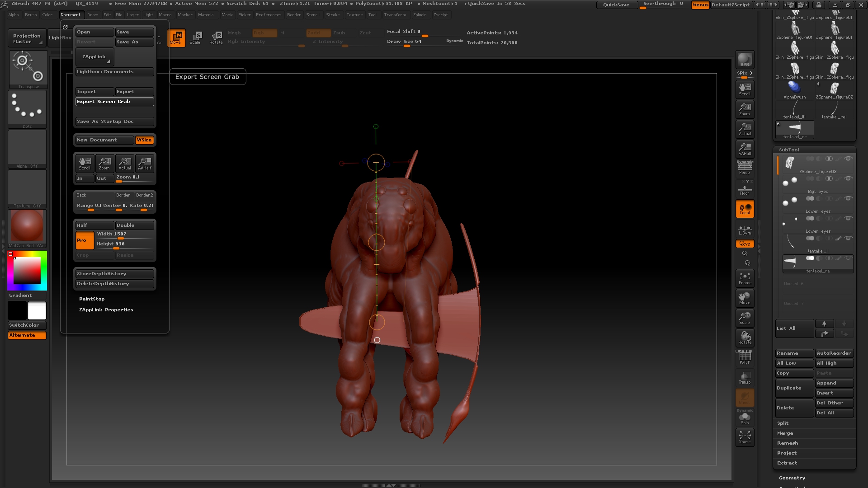Click the right shelf Rotate view icon
Image resolution: width=868 pixels, height=488 pixels.
745,338
